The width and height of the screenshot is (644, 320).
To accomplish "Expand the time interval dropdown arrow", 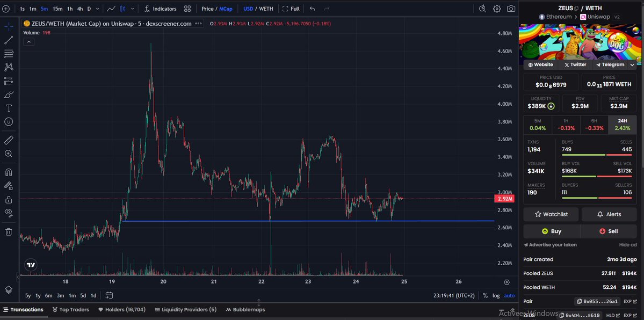I will coord(97,9).
